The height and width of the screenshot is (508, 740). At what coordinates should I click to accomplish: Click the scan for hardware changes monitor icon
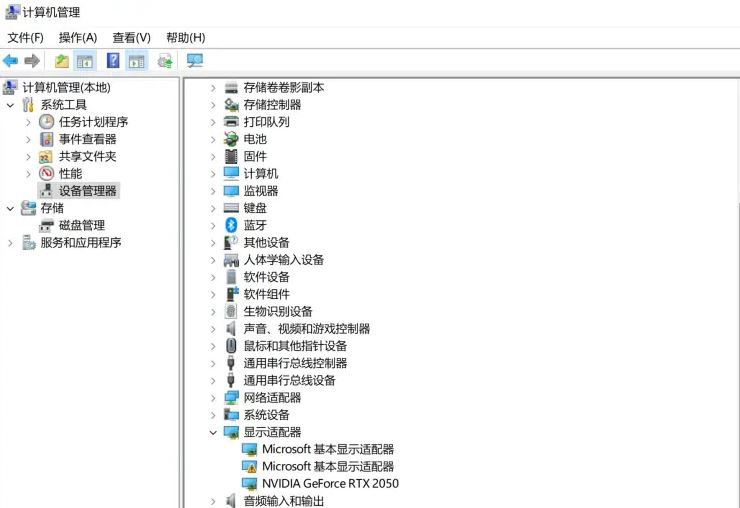click(x=195, y=60)
